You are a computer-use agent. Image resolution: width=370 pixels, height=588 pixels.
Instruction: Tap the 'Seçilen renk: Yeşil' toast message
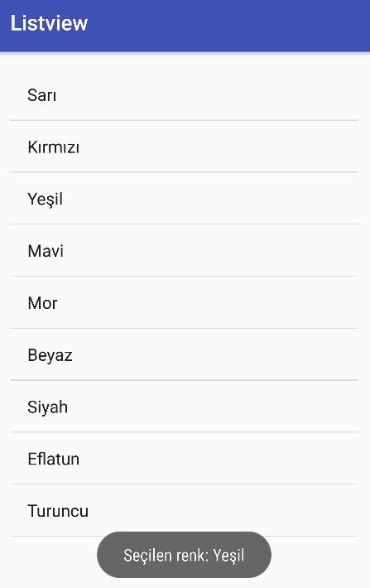(x=184, y=555)
